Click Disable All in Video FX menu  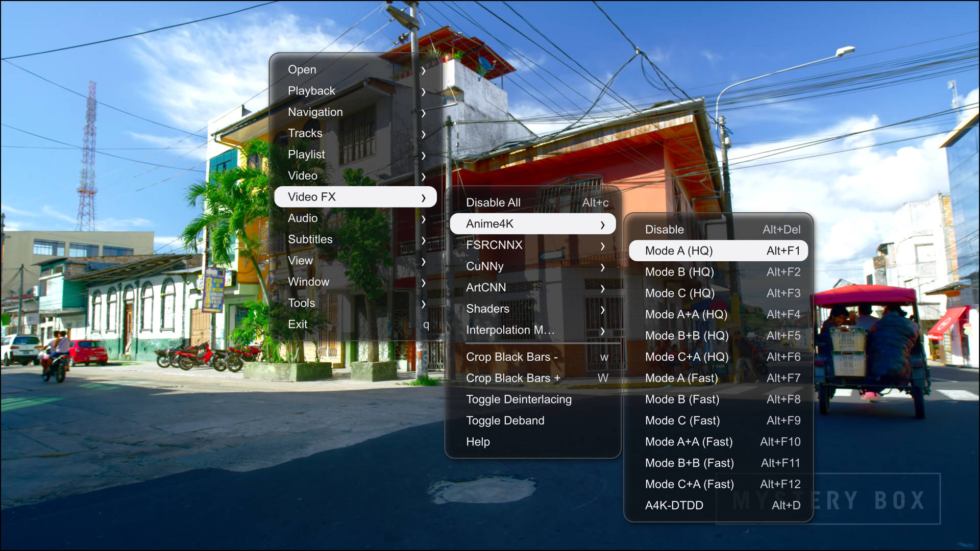point(533,203)
